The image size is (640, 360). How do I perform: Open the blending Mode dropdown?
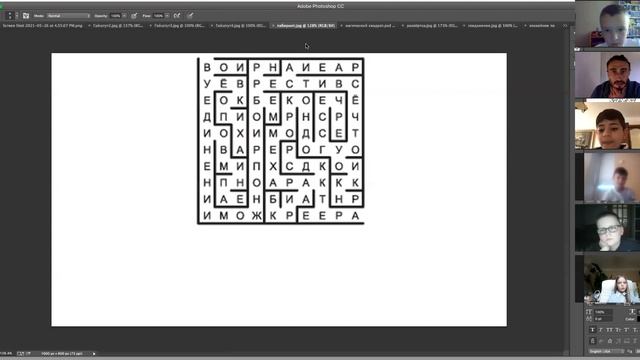click(68, 16)
